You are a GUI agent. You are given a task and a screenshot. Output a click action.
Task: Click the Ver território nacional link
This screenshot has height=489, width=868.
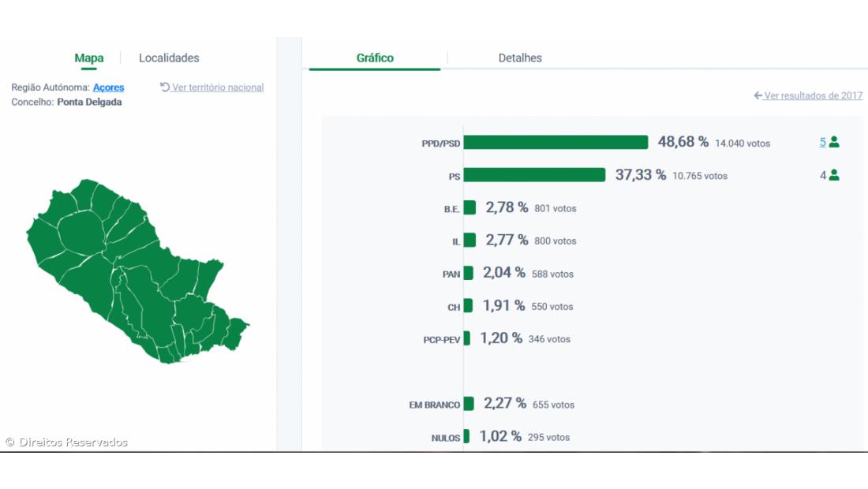[x=218, y=88]
